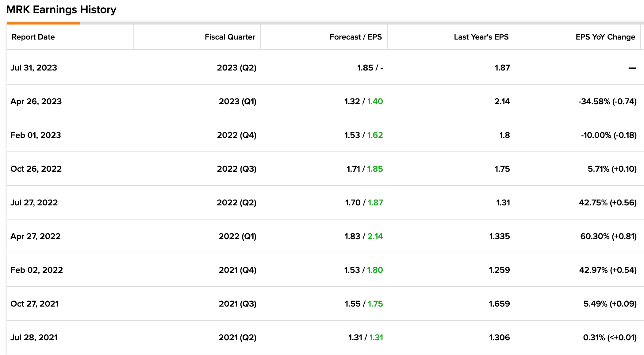This screenshot has height=355, width=644.
Task: Click the Last Year's EPS header
Action: (x=481, y=37)
